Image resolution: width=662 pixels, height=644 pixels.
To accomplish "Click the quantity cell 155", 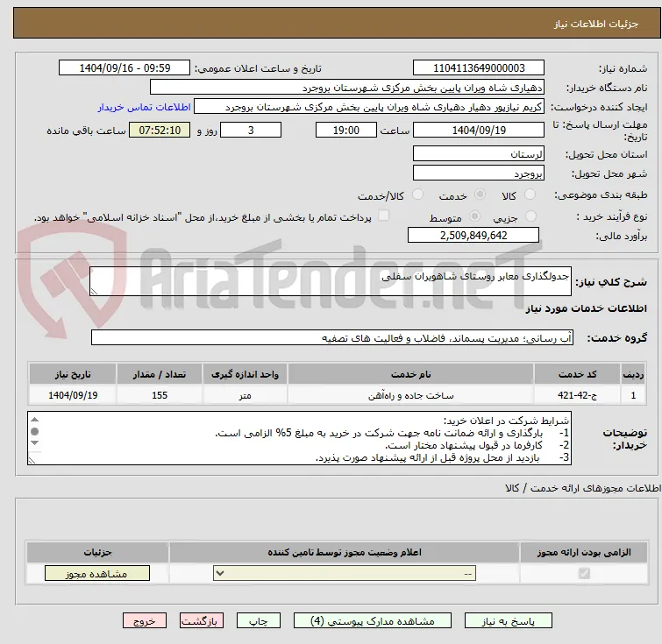I will point(160,395).
